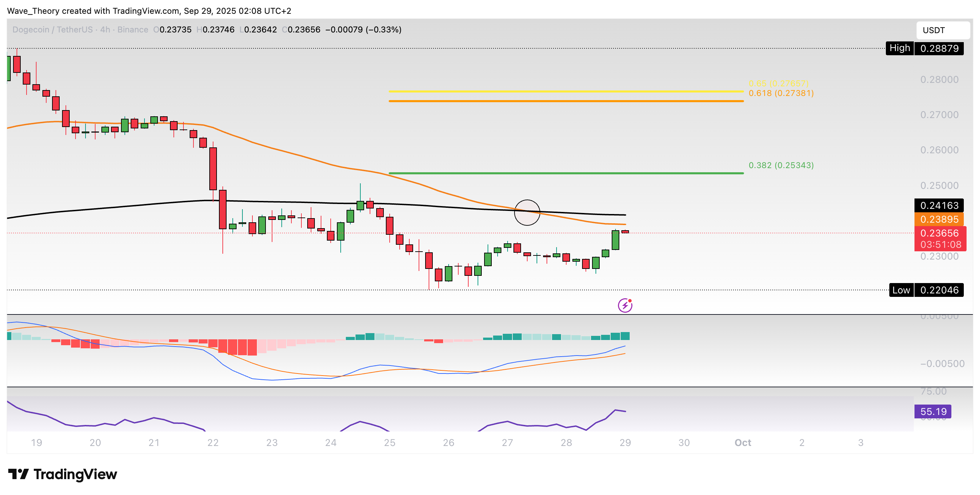
Task: Click the TradingView wordmark text
Action: pos(75,474)
